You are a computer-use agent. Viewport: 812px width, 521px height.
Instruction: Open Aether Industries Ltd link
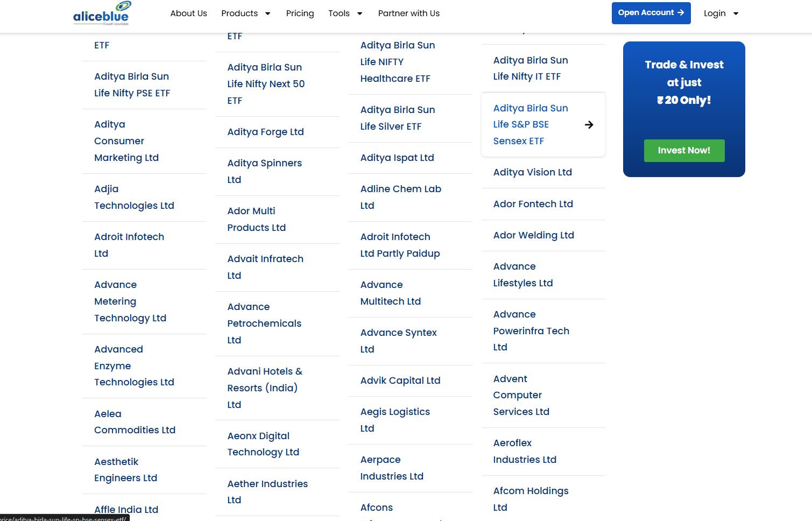coord(267,492)
